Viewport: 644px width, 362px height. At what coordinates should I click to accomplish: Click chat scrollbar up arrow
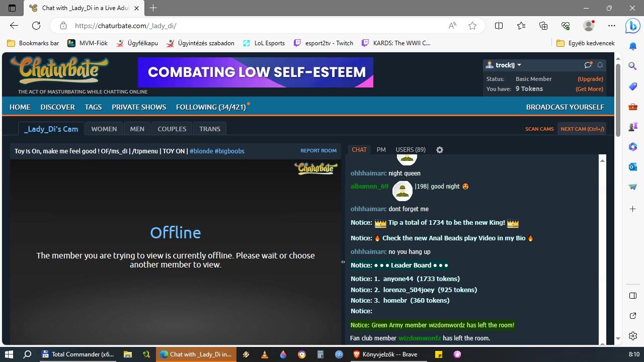[x=602, y=160]
